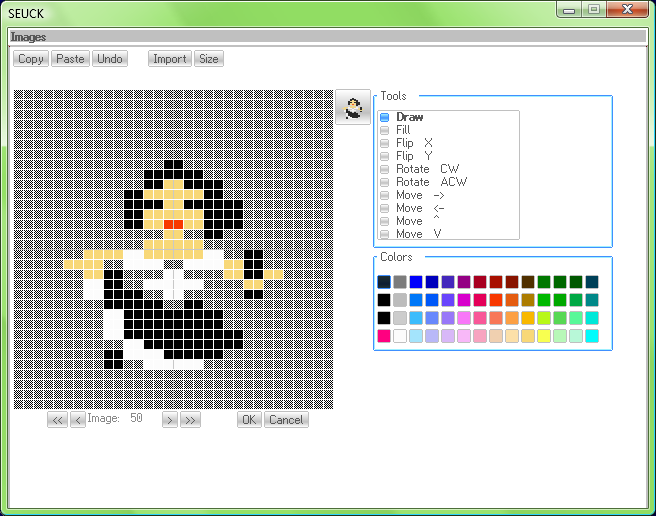Pick the darkest gray swatch in top row

pyautogui.click(x=400, y=282)
